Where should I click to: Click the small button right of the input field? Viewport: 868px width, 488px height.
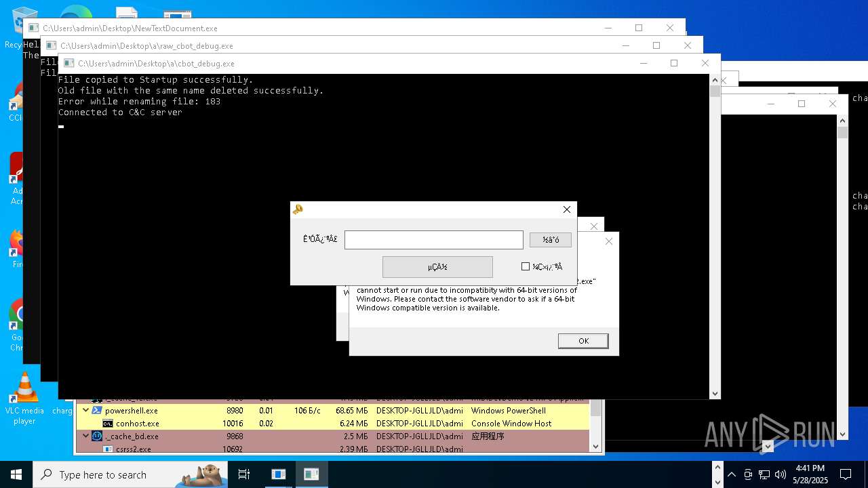[x=551, y=240]
